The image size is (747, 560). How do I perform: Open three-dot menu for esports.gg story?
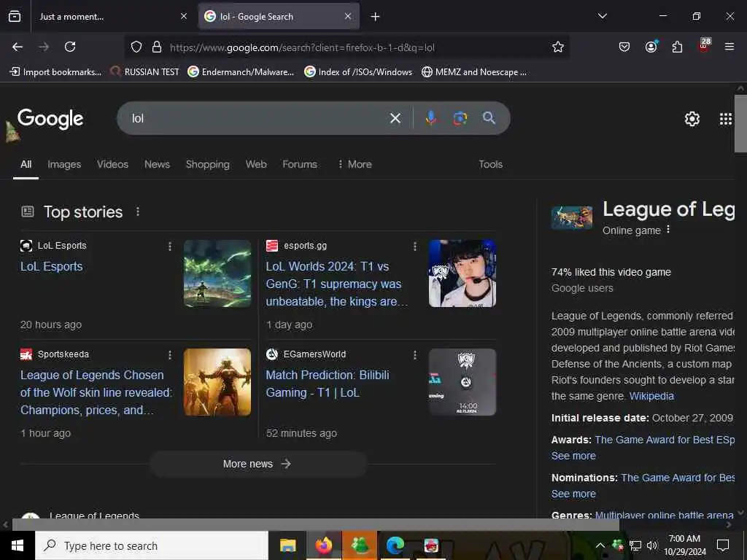[x=415, y=246]
